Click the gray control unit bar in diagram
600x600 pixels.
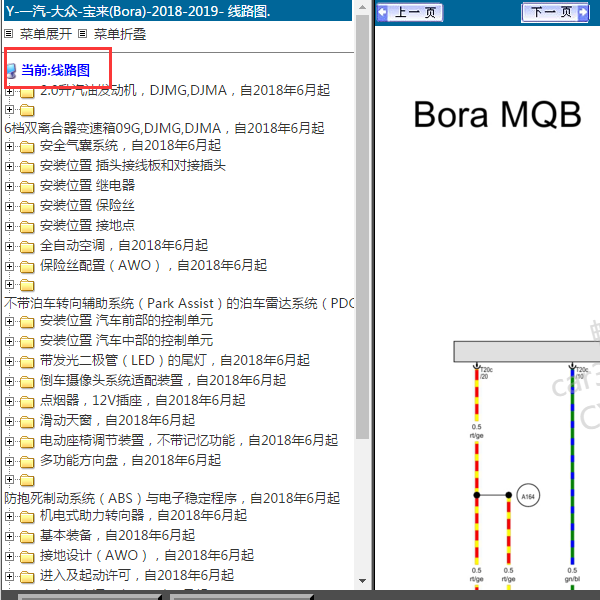point(527,352)
